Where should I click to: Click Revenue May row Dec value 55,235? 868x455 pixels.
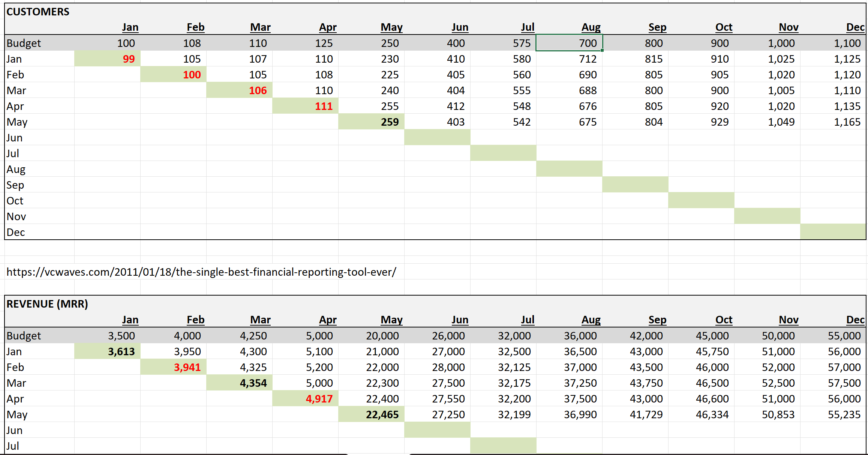[x=844, y=414]
